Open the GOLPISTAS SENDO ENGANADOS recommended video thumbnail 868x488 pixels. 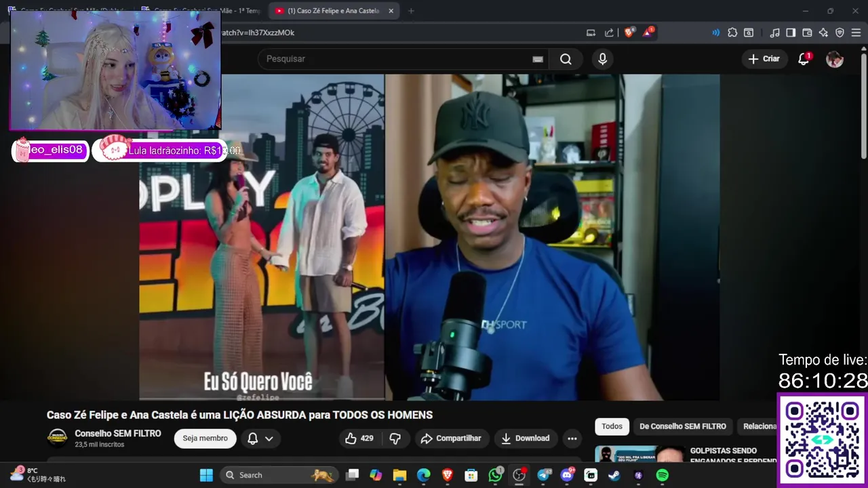[639, 455]
